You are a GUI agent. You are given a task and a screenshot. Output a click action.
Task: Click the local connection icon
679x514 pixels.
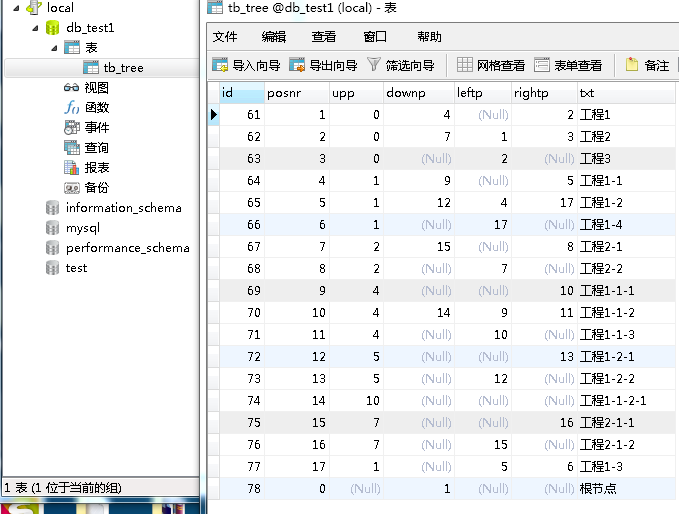(34, 7)
